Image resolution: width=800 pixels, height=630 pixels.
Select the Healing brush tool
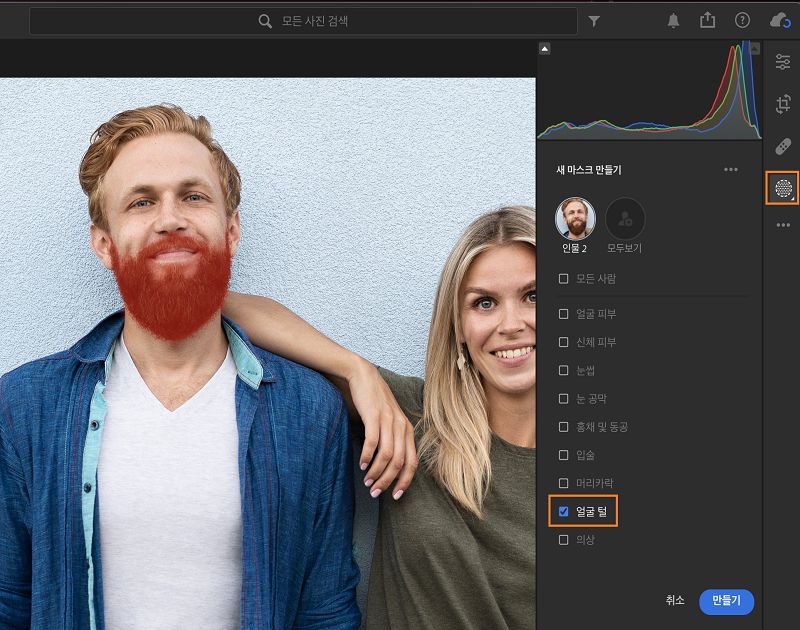tap(783, 146)
